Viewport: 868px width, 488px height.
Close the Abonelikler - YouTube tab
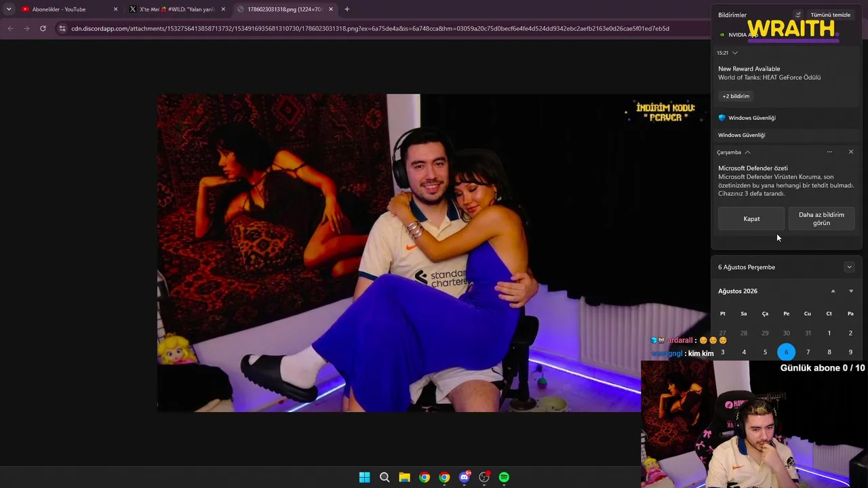pyautogui.click(x=115, y=9)
